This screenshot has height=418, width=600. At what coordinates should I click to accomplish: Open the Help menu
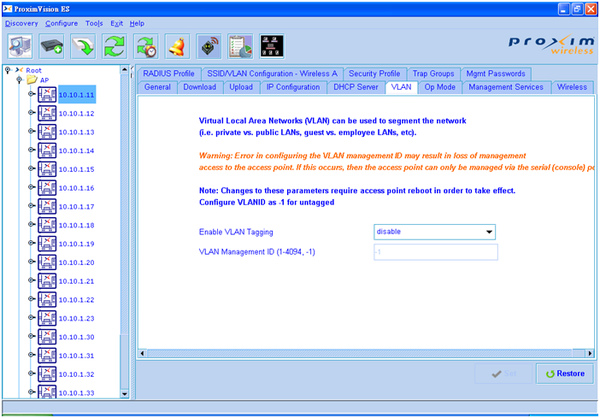click(137, 23)
